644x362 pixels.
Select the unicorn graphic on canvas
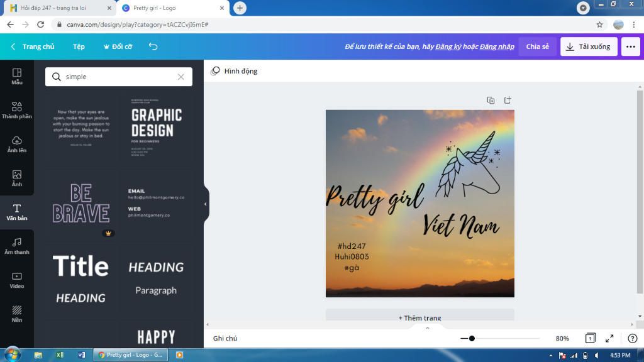469,163
